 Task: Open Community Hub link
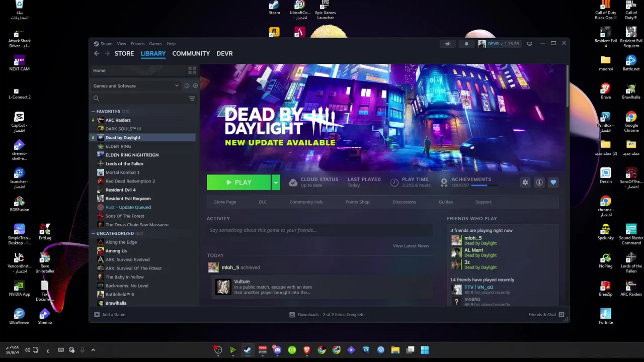click(x=306, y=202)
